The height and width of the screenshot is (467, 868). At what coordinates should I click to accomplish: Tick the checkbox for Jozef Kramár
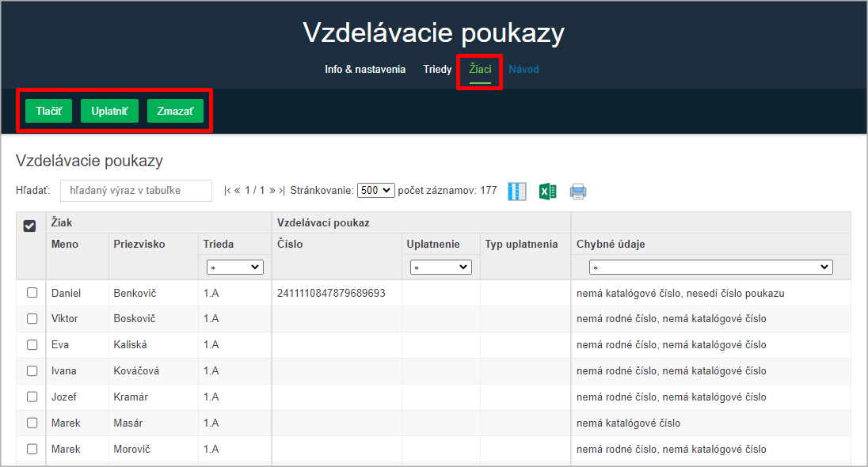tap(32, 397)
